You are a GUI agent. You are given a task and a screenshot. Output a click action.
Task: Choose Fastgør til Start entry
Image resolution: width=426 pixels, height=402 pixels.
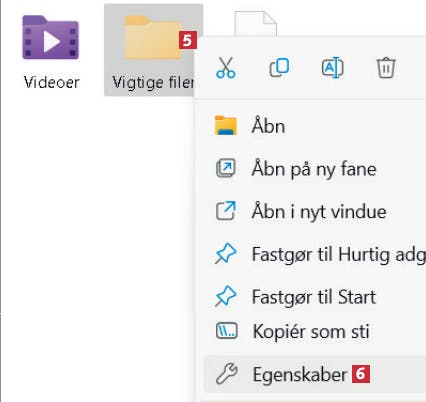tap(315, 297)
